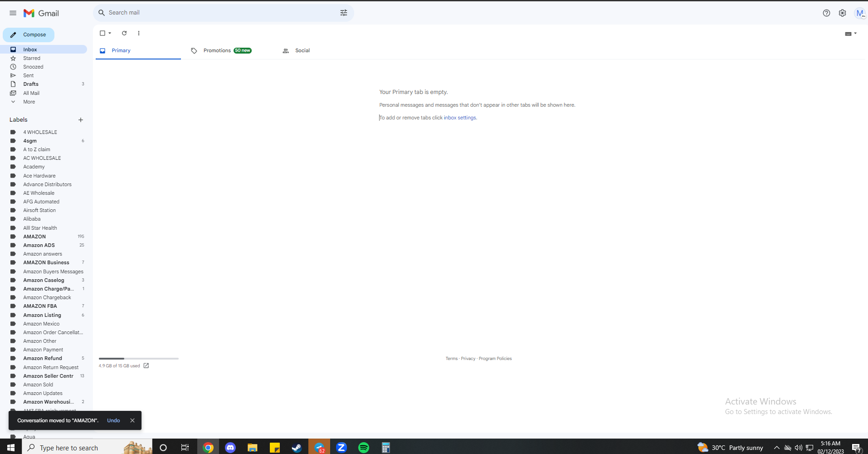The width and height of the screenshot is (868, 454).
Task: Undo the conversation move
Action: click(113, 420)
